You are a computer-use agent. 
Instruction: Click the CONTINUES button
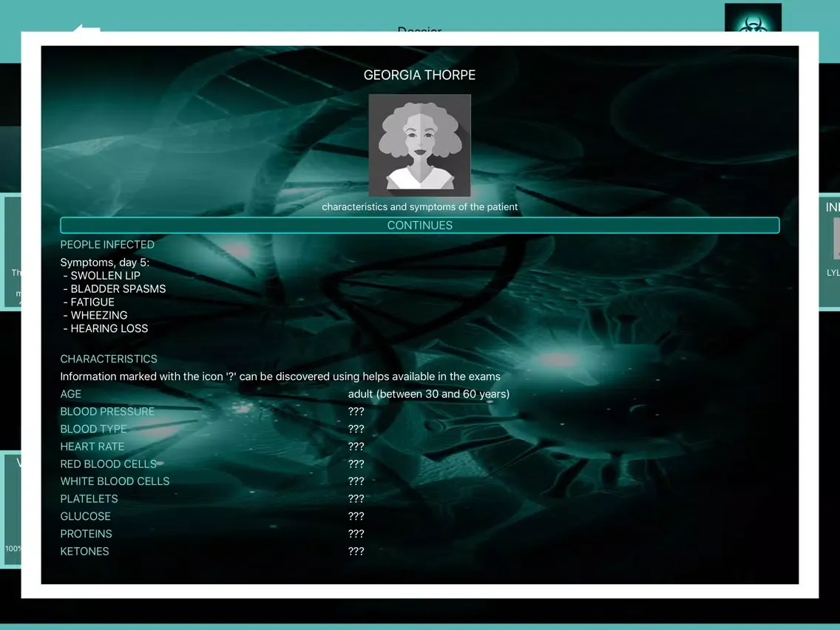(x=419, y=225)
